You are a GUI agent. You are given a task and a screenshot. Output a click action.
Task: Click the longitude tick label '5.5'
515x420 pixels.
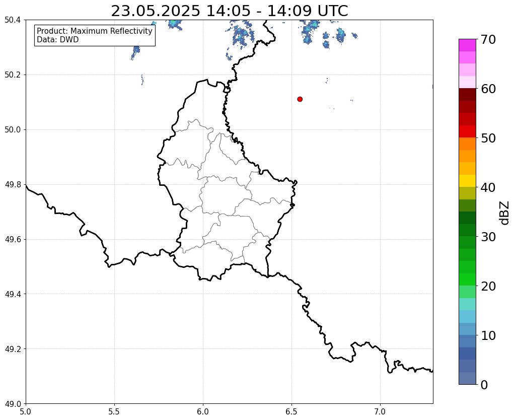click(x=114, y=412)
